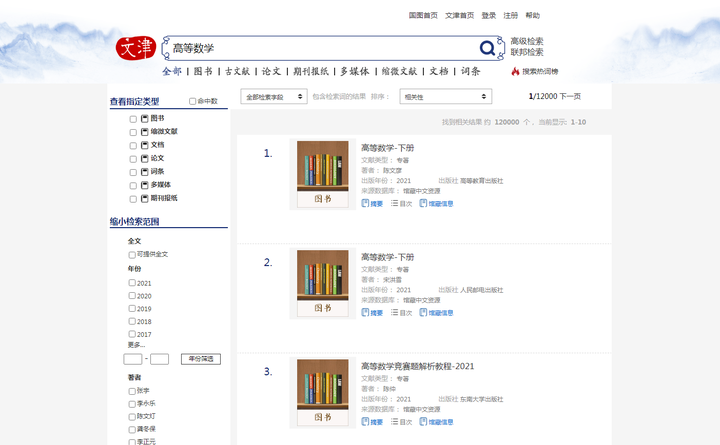Viewport: 720px width, 445px height.
Task: Click the magnifier search icon
Action: pos(487,48)
